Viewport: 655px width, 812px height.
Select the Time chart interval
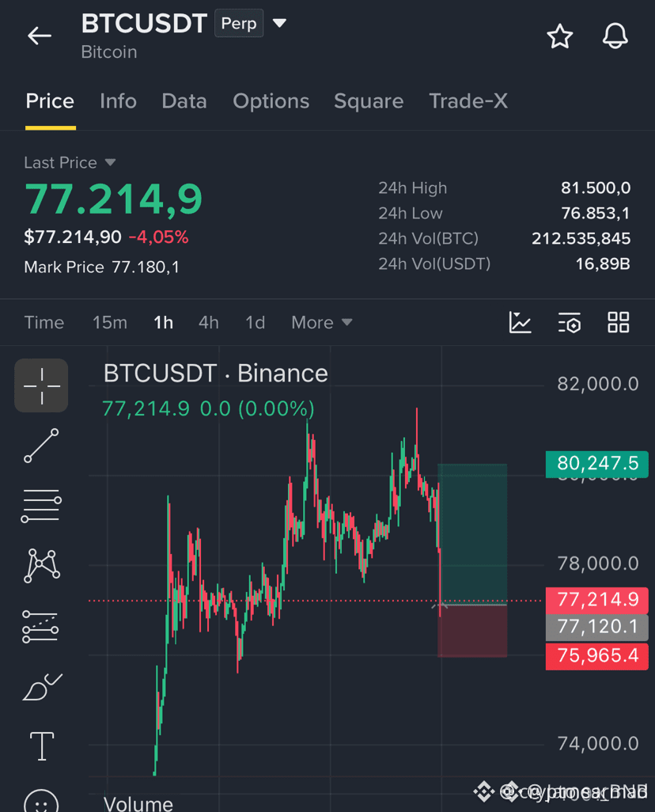tap(44, 323)
